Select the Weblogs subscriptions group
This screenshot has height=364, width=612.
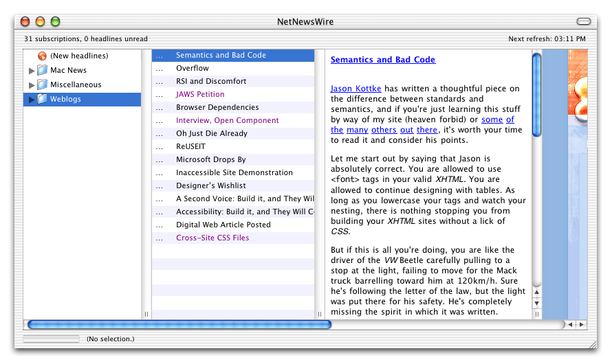[x=83, y=99]
